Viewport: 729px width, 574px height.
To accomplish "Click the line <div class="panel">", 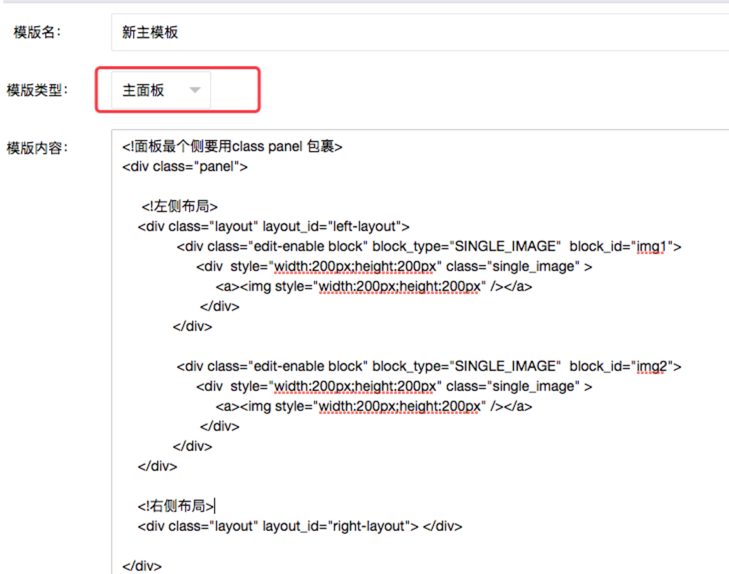I will point(185,166).
